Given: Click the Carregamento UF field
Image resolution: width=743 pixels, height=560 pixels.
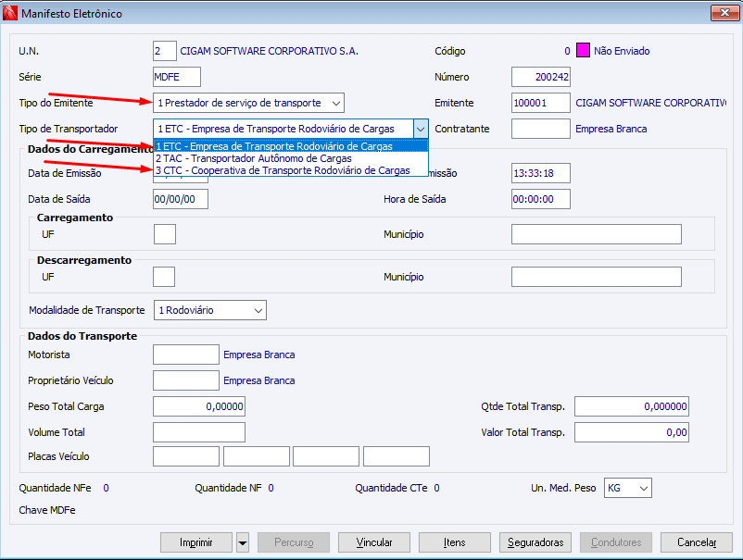Looking at the screenshot, I should [165, 234].
